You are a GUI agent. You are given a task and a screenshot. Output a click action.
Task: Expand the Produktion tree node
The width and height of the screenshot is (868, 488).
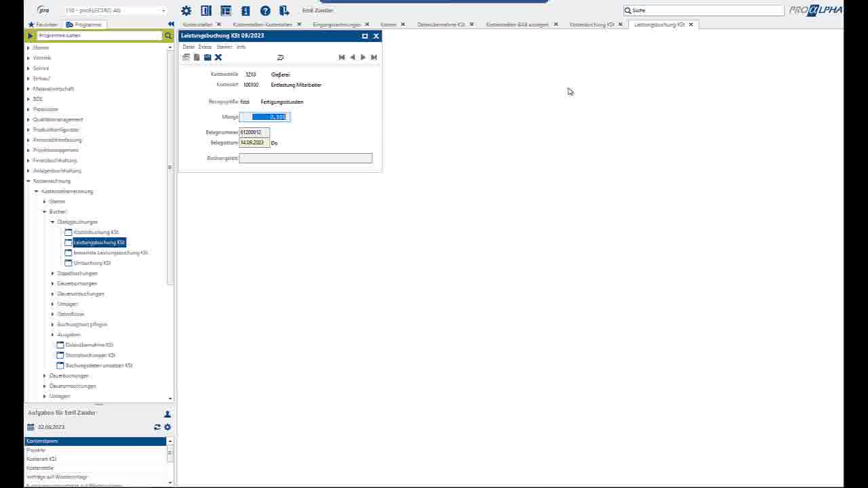pos(28,109)
